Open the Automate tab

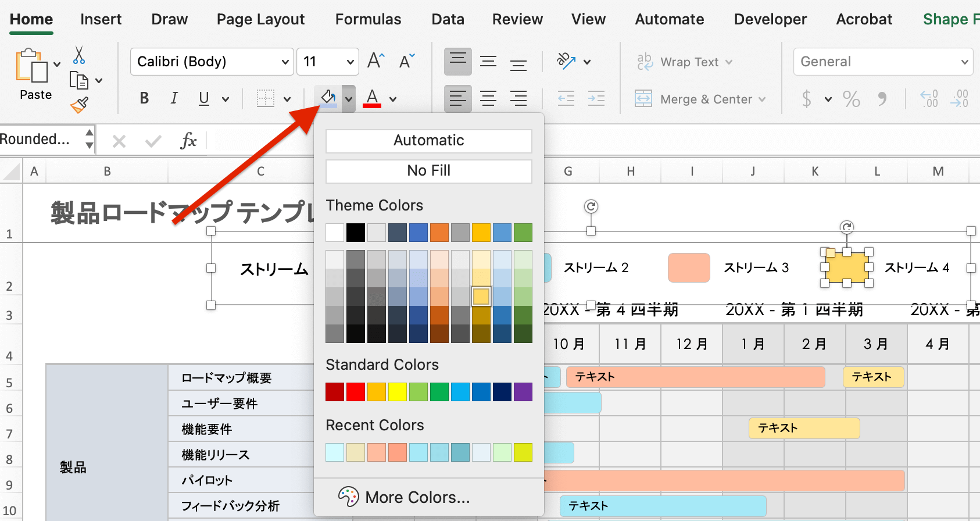click(x=670, y=19)
